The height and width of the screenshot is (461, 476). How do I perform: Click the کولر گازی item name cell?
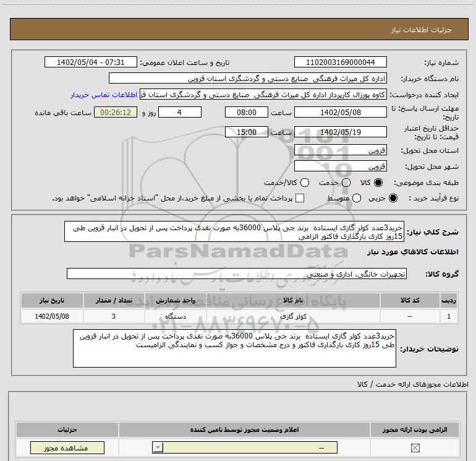[293, 316]
